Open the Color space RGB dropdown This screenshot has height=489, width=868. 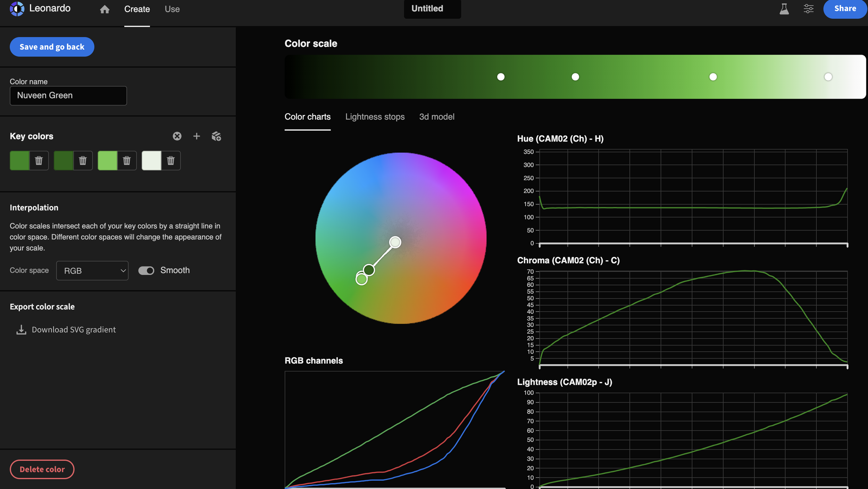coord(92,271)
